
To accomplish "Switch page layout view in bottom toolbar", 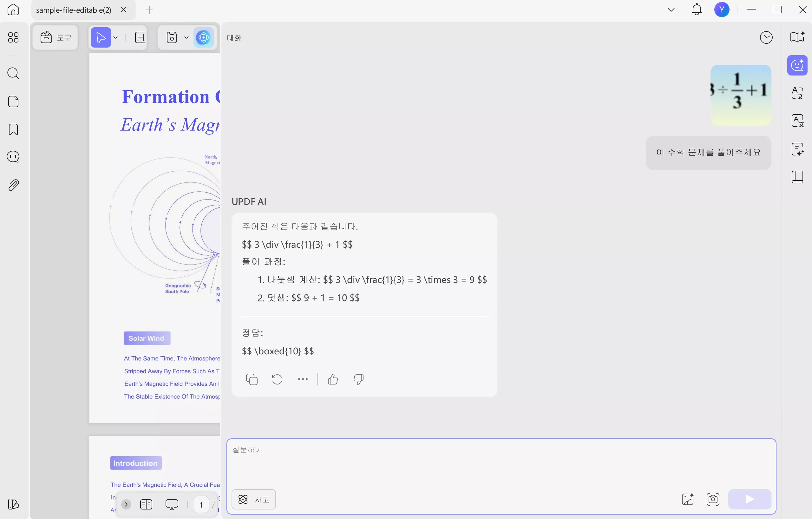I will click(x=146, y=504).
